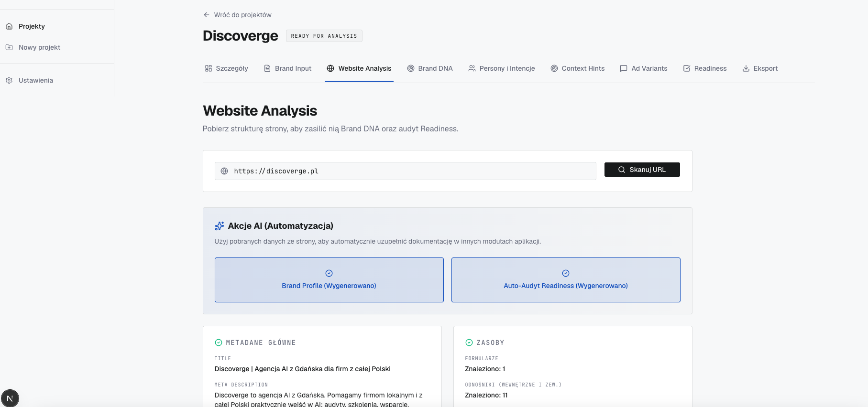Click 'Znaleziono: 11' under Odnośniki

pyautogui.click(x=486, y=395)
